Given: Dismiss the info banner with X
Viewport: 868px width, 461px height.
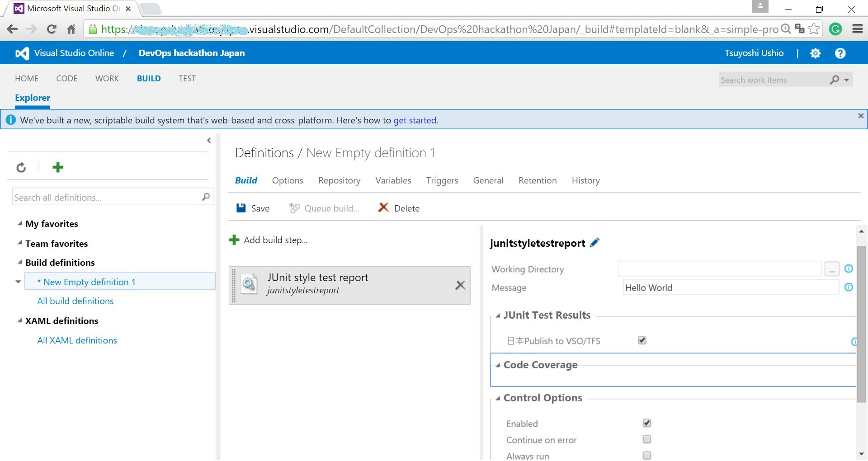Looking at the screenshot, I should coord(861,116).
